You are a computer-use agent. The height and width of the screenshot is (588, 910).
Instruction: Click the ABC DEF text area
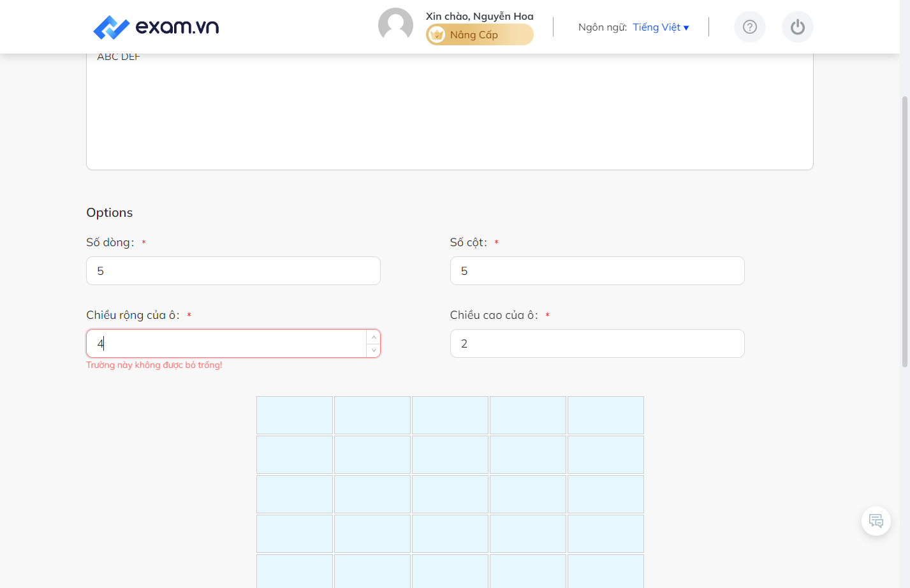tap(450, 112)
